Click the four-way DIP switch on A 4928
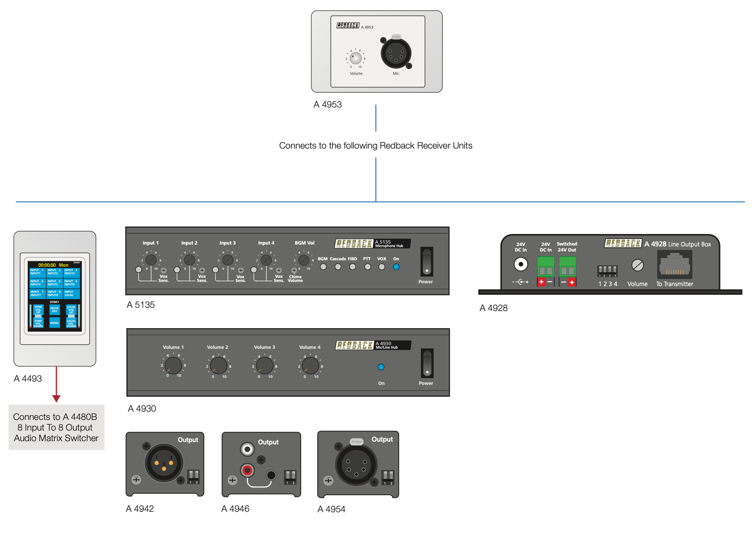The width and height of the screenshot is (756, 539). click(x=607, y=270)
